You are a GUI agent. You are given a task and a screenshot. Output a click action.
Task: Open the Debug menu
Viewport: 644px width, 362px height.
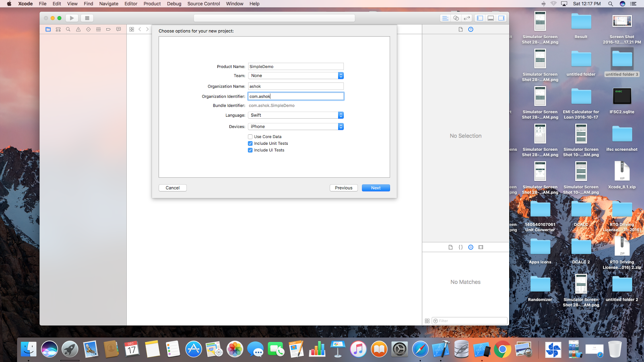(x=174, y=4)
